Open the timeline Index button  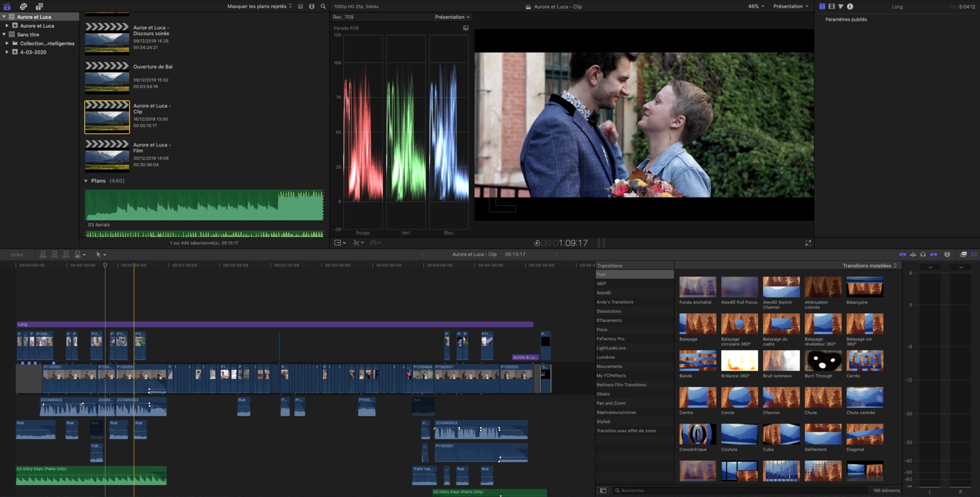[x=17, y=254]
